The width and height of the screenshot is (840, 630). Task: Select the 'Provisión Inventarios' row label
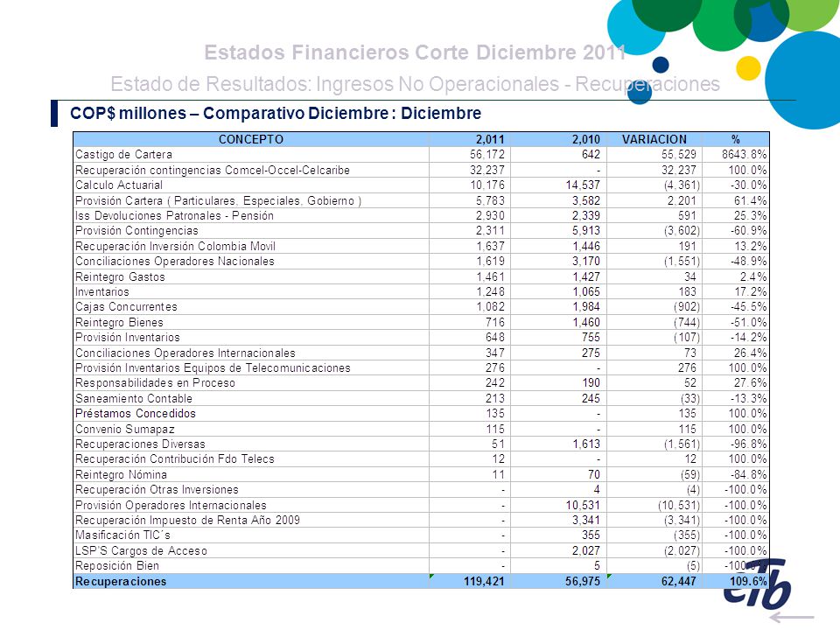coord(128,338)
